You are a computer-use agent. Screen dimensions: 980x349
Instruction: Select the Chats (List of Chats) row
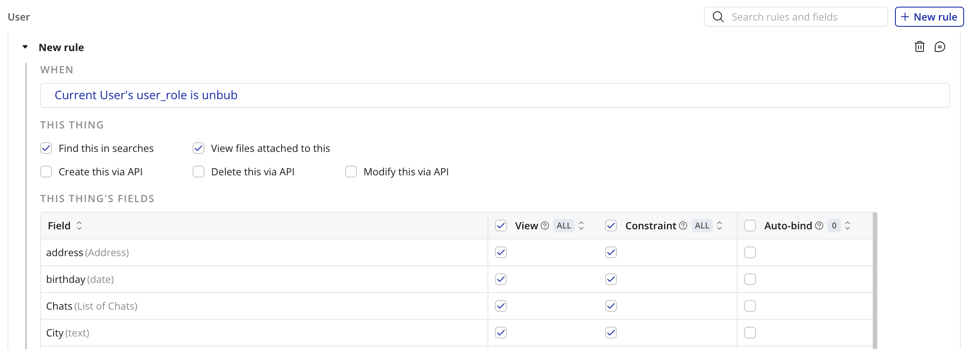pos(456,306)
